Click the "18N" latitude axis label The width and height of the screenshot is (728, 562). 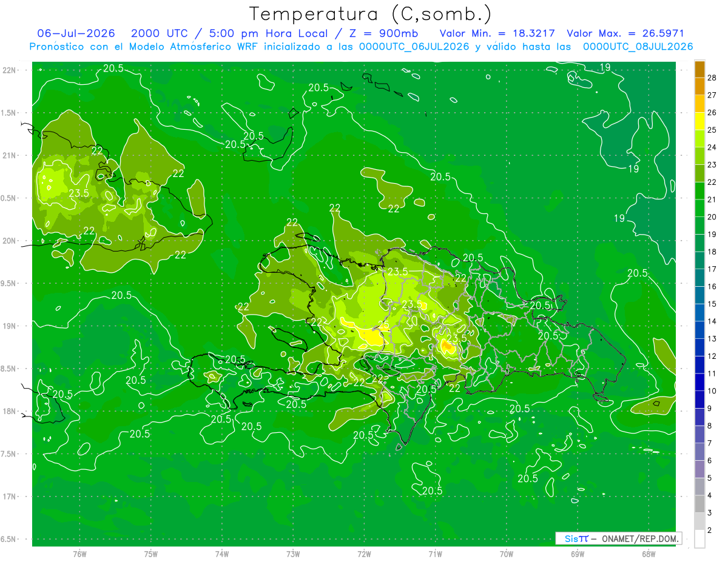point(9,411)
